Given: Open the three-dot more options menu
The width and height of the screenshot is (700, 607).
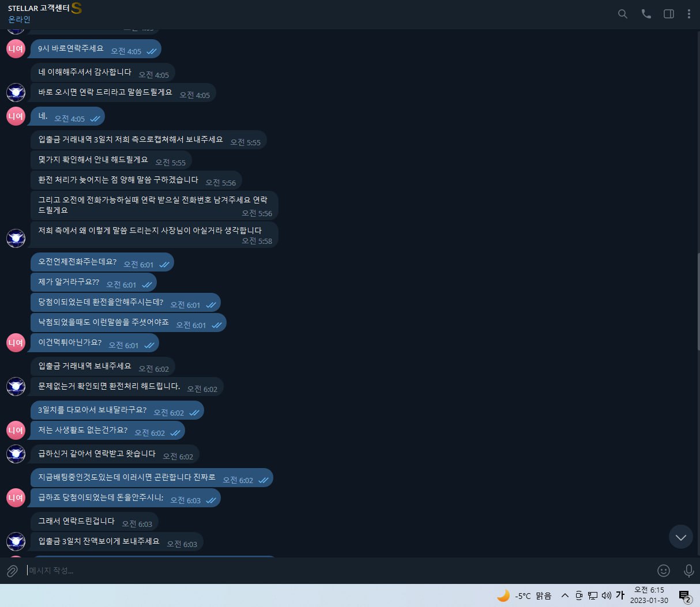Looking at the screenshot, I should 689,14.
